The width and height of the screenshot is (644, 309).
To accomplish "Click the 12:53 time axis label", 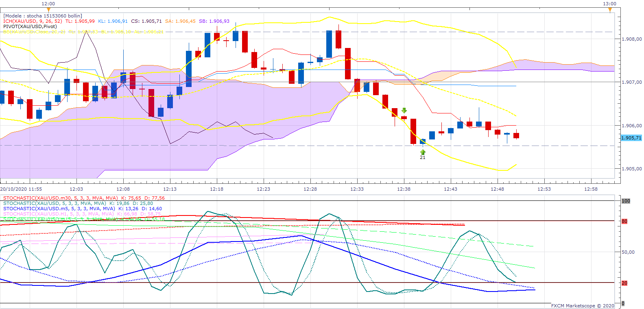I will 544,189.
